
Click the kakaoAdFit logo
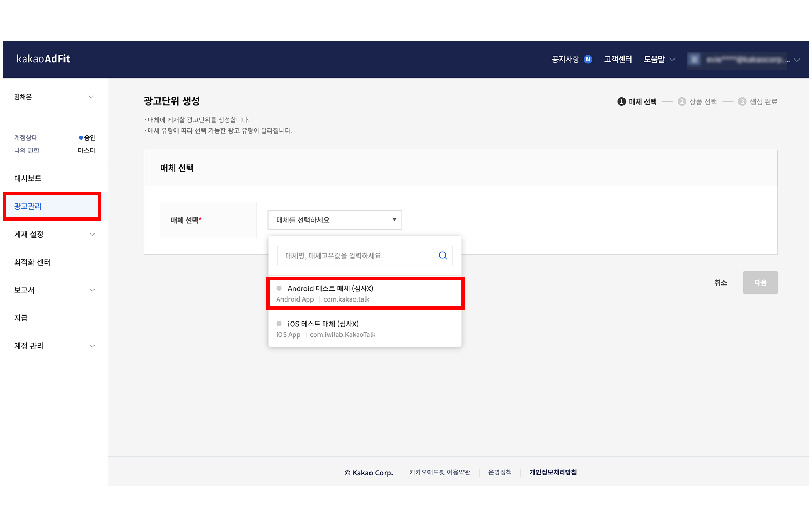[x=44, y=59]
